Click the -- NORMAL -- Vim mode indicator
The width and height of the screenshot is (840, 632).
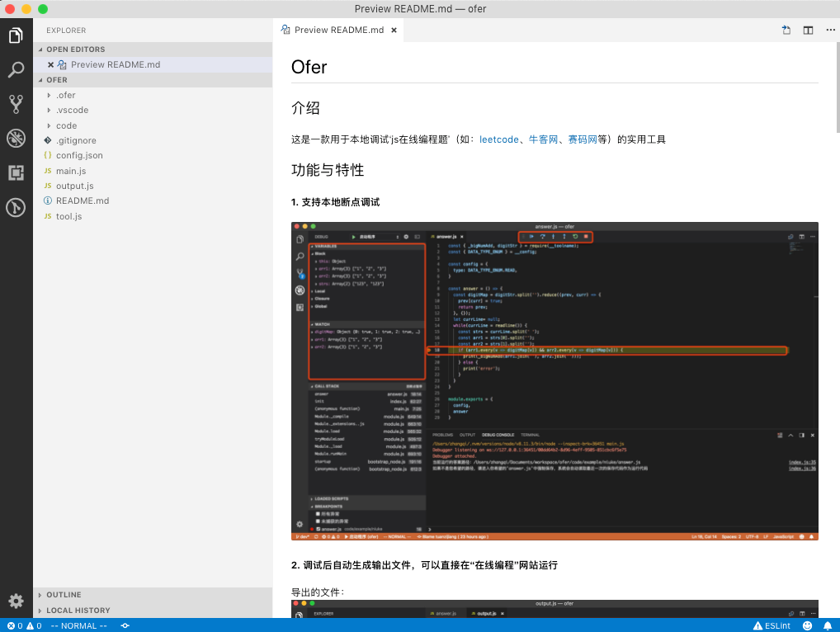coord(78,625)
